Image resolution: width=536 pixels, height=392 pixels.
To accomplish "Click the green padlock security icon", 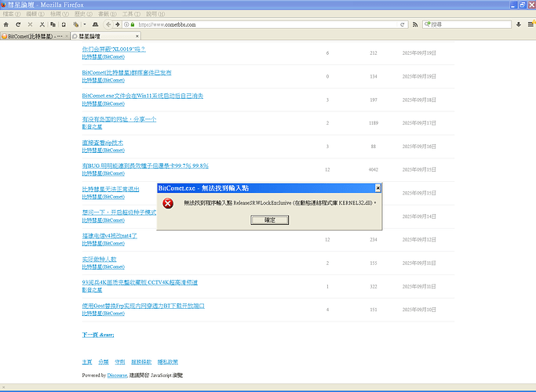I will [x=133, y=24].
